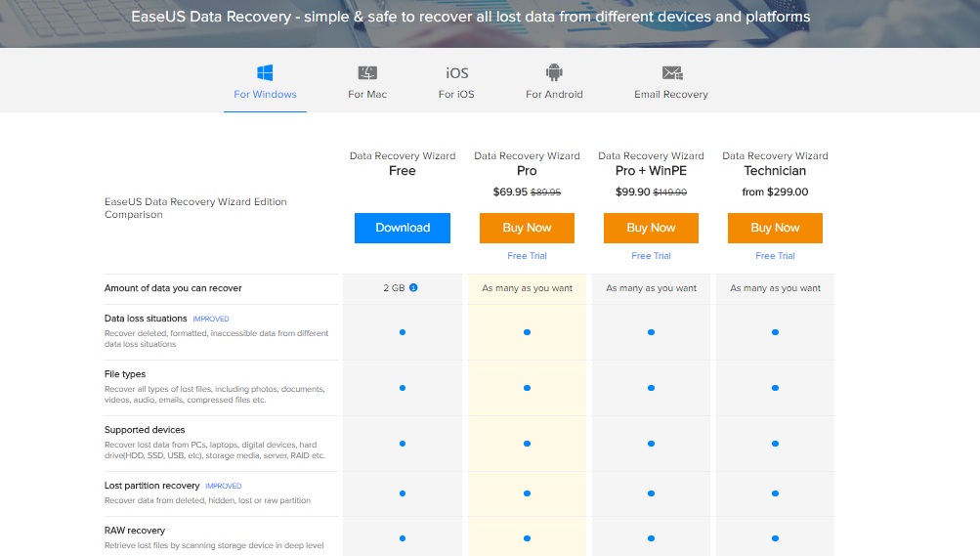Click the RAW recovery row heading
Viewport: 980px width, 556px height.
point(135,531)
